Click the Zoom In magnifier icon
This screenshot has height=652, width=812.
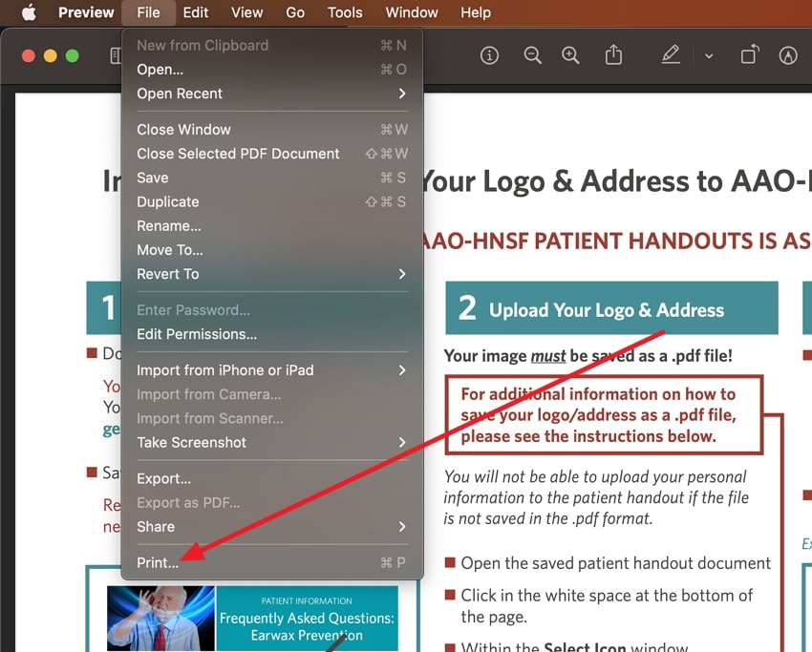(x=570, y=54)
